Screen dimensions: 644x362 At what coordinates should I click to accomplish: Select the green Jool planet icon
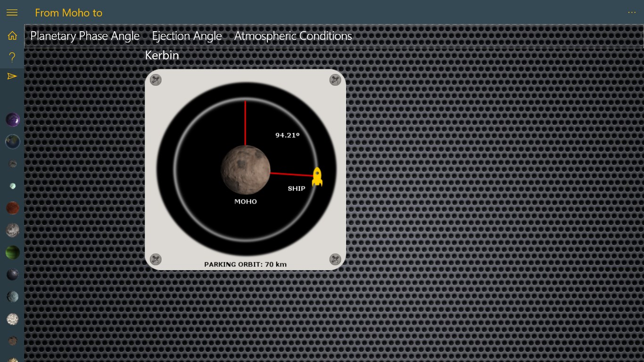(x=13, y=253)
